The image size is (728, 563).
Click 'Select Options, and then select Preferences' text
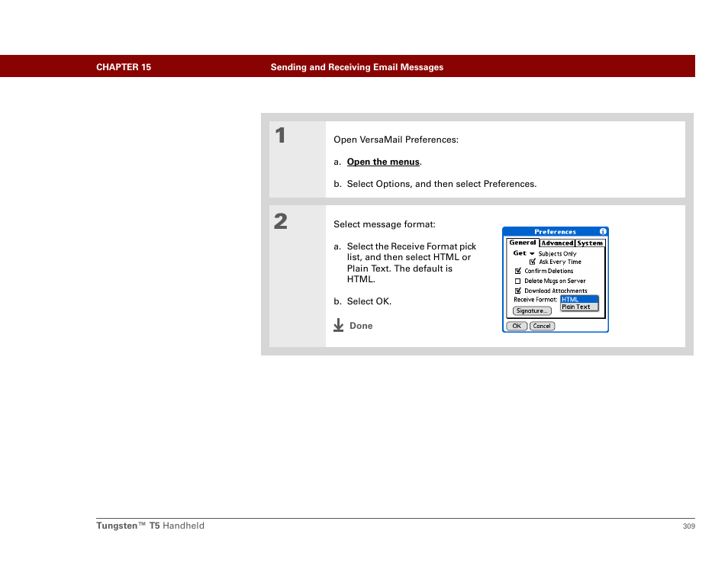click(x=442, y=184)
